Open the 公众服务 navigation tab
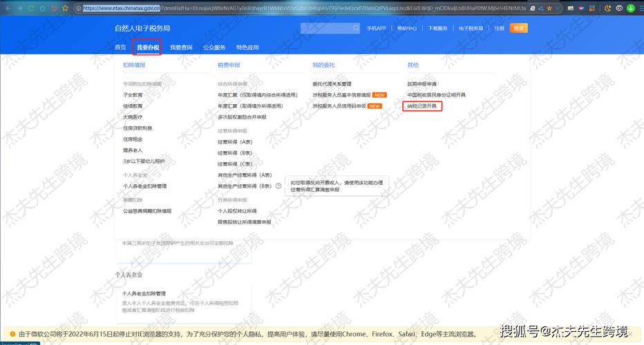This screenshot has height=345, width=644. [x=214, y=47]
